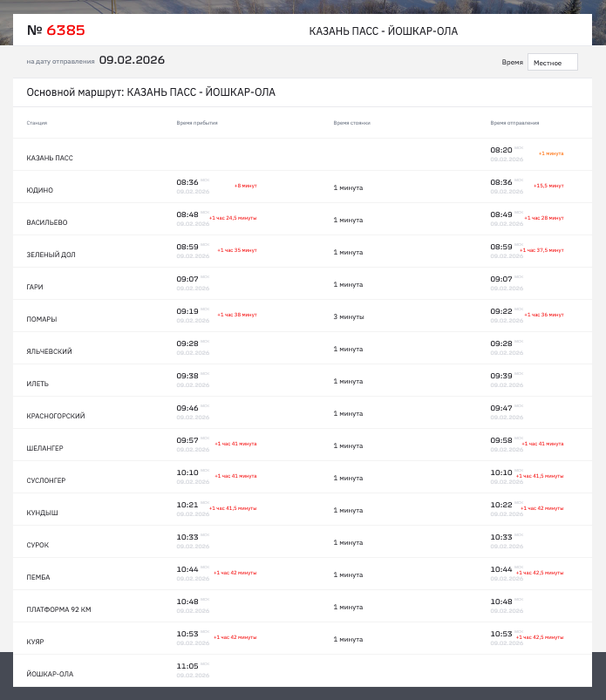Click the 'Время стоянки' column header

click(351, 123)
